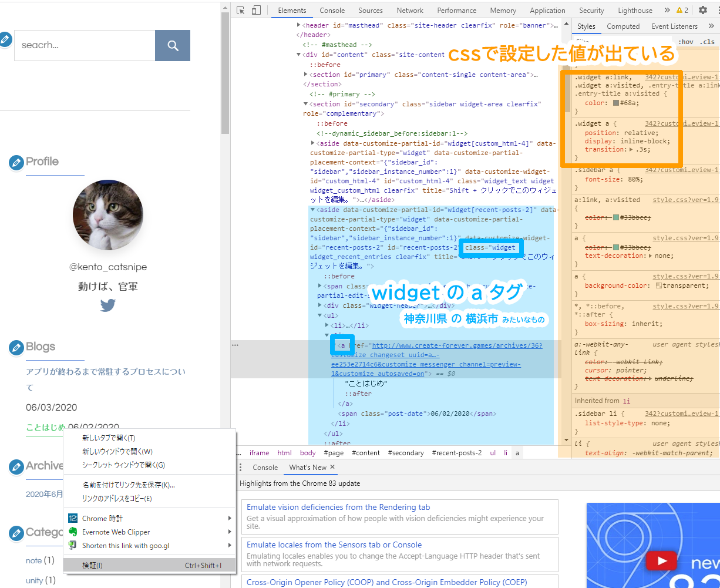The width and height of the screenshot is (720, 588).
Task: Open the Lighthouse tab
Action: 635,11
